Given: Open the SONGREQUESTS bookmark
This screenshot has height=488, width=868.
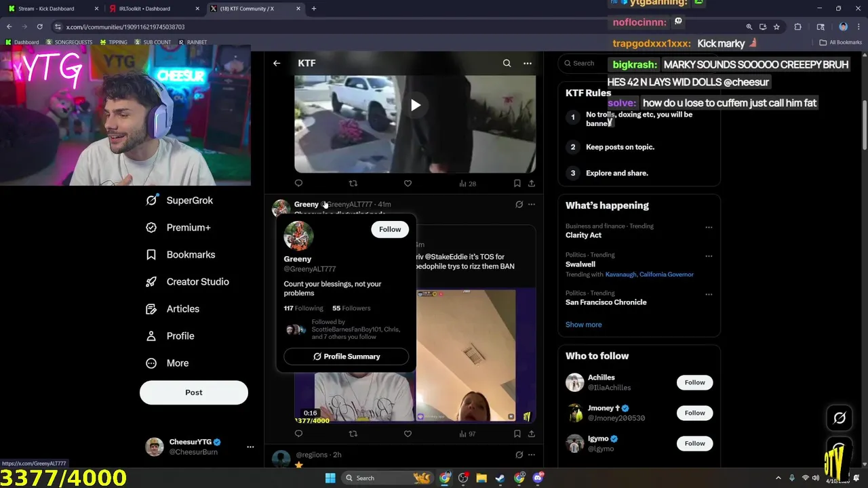Looking at the screenshot, I should point(69,42).
